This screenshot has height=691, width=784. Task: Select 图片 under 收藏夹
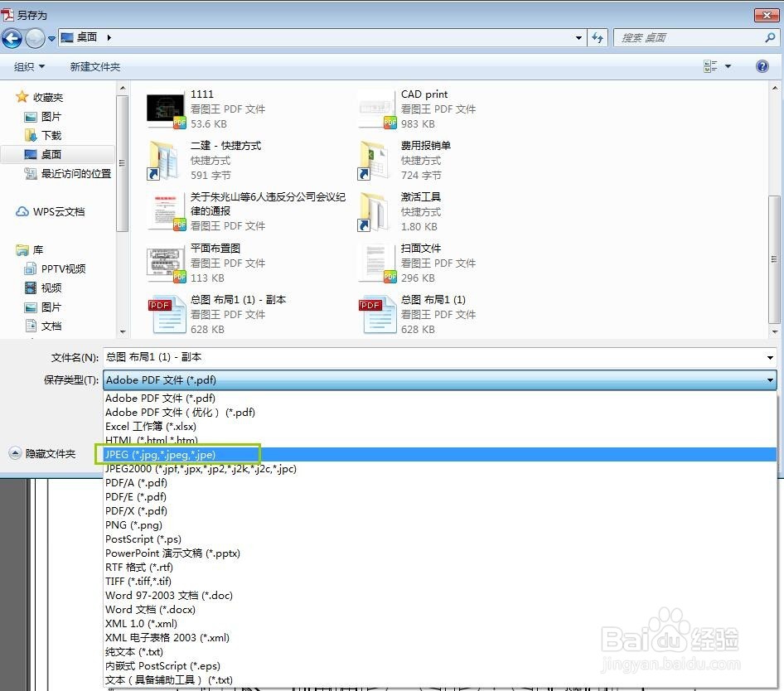pyautogui.click(x=43, y=117)
